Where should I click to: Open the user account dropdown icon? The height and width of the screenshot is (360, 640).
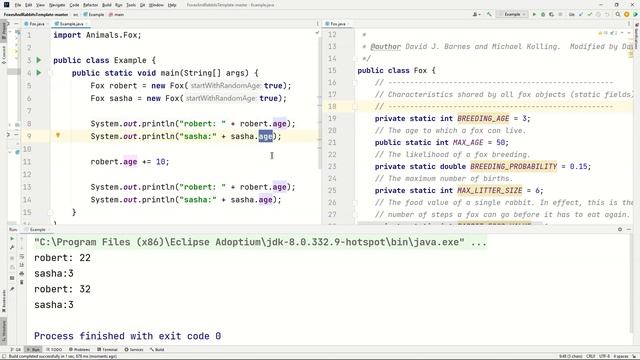point(476,14)
